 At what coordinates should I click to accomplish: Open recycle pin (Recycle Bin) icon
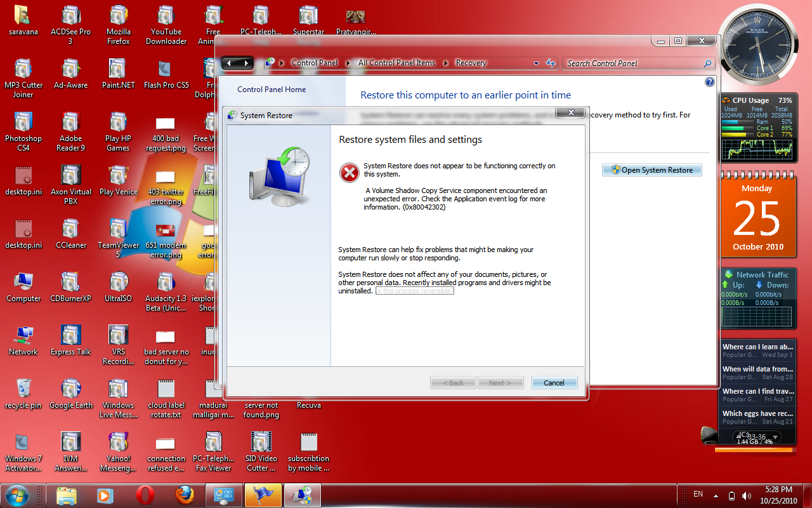23,394
